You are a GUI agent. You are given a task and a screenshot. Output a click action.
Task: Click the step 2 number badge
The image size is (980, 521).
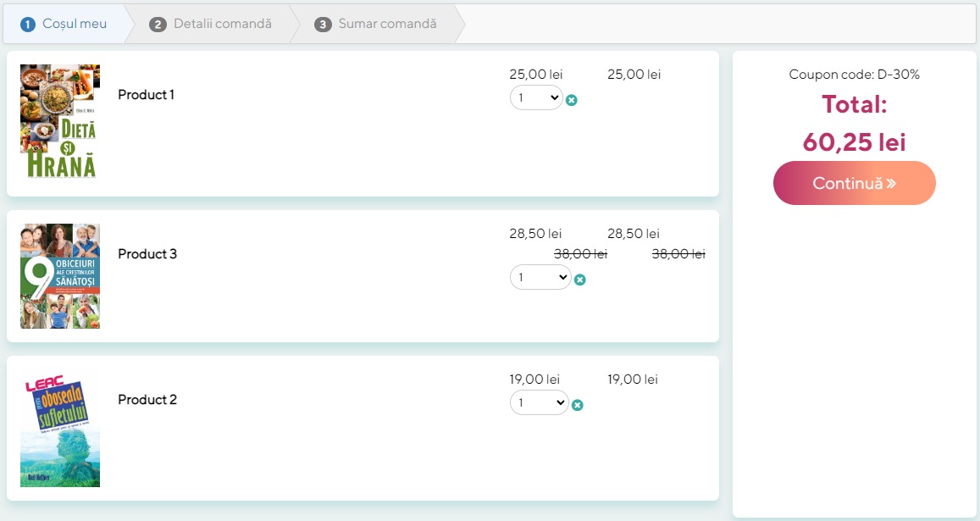[158, 25]
